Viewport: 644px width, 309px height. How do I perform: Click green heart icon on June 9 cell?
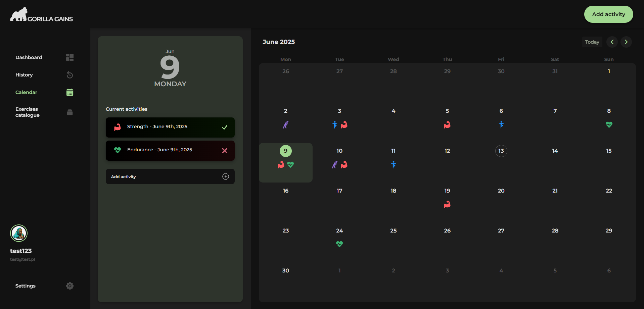290,165
